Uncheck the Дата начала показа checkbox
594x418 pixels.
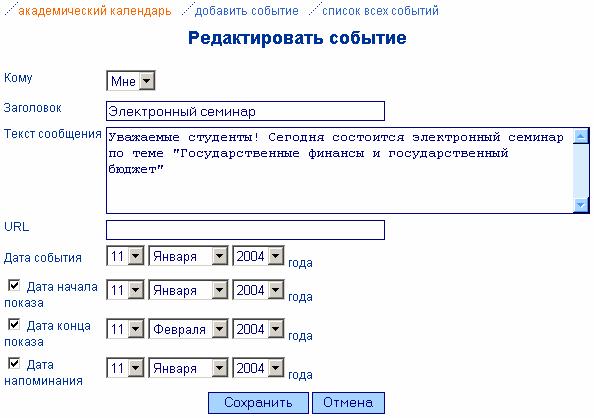coord(14,285)
